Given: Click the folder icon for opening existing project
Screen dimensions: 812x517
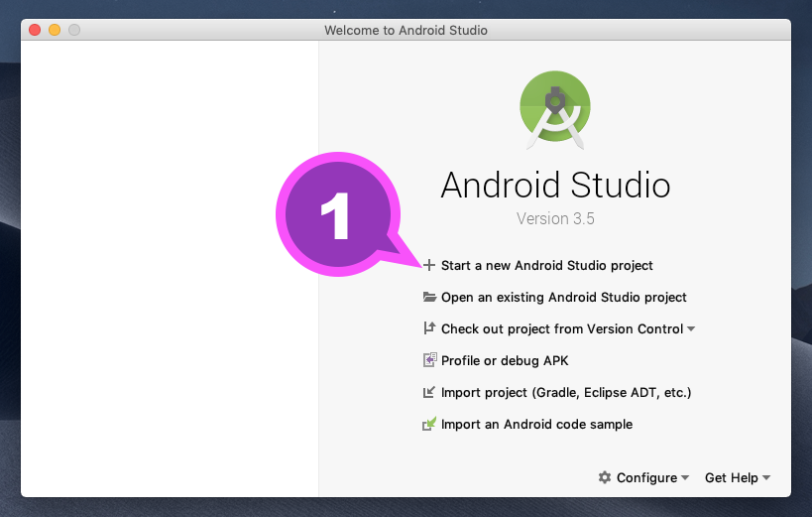Looking at the screenshot, I should coord(429,297).
